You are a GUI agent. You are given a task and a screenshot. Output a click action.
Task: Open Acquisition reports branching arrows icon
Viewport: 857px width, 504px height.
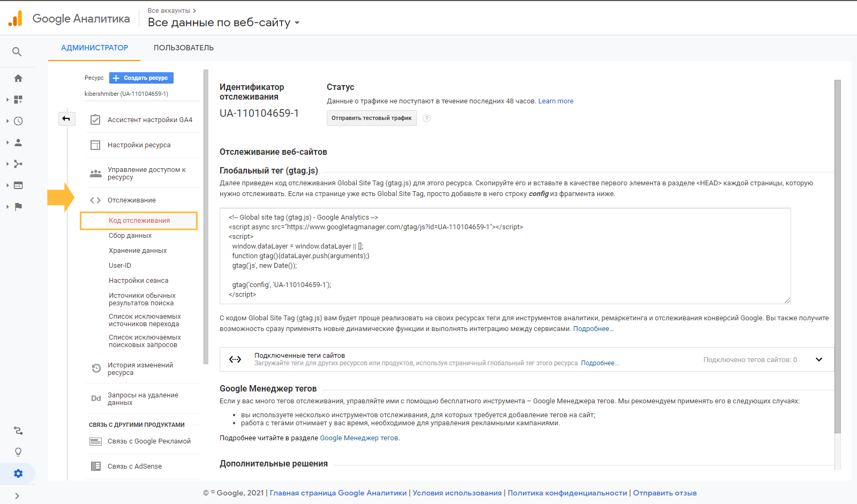pyautogui.click(x=18, y=164)
